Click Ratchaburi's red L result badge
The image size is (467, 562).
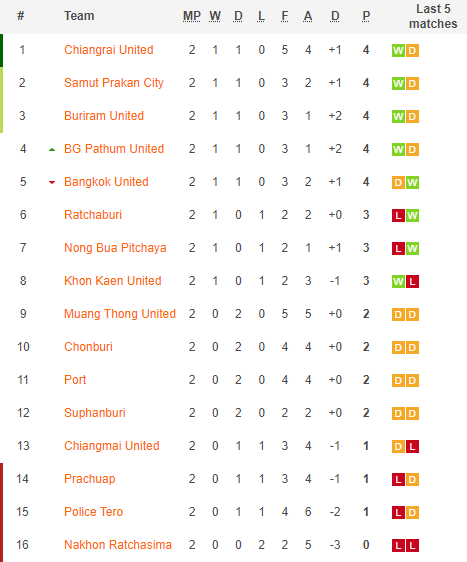coord(398,215)
